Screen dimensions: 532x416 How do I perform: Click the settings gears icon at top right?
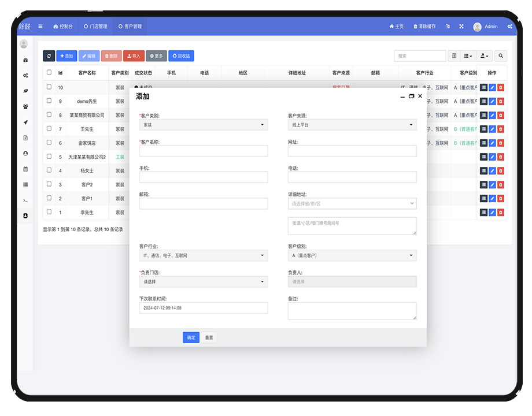[x=509, y=27]
